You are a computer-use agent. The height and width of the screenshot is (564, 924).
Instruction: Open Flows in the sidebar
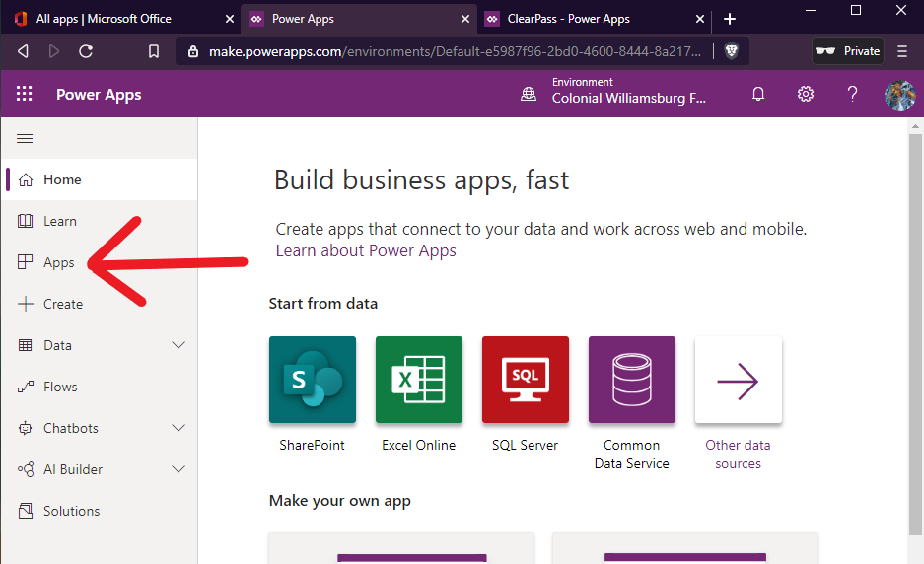(x=100, y=387)
